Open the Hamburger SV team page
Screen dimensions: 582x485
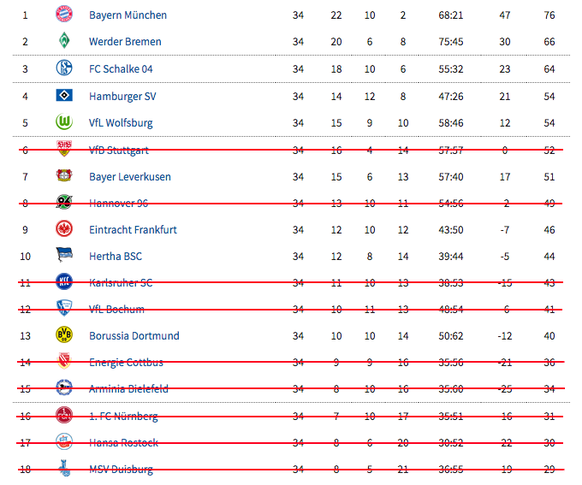122,96
